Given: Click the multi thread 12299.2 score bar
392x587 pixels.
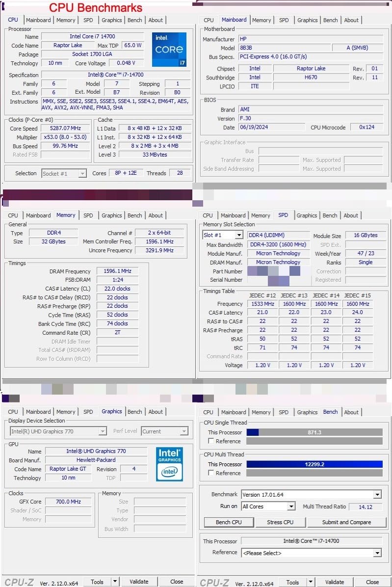Looking at the screenshot, I should click(x=314, y=464).
